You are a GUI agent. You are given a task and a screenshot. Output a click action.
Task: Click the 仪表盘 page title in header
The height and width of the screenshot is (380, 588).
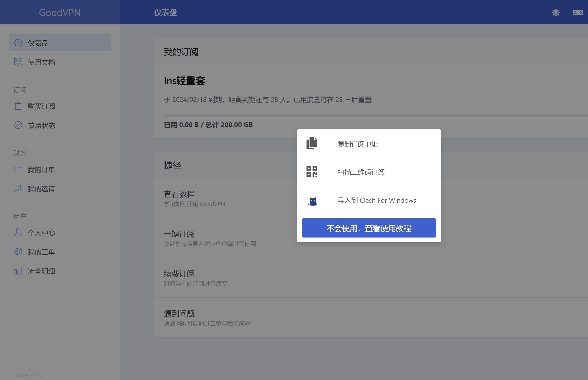point(166,12)
